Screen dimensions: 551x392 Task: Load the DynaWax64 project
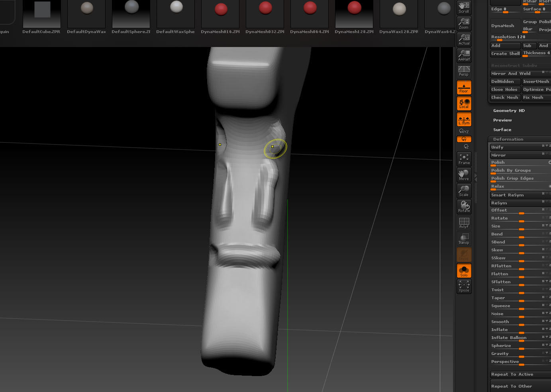[x=440, y=17]
